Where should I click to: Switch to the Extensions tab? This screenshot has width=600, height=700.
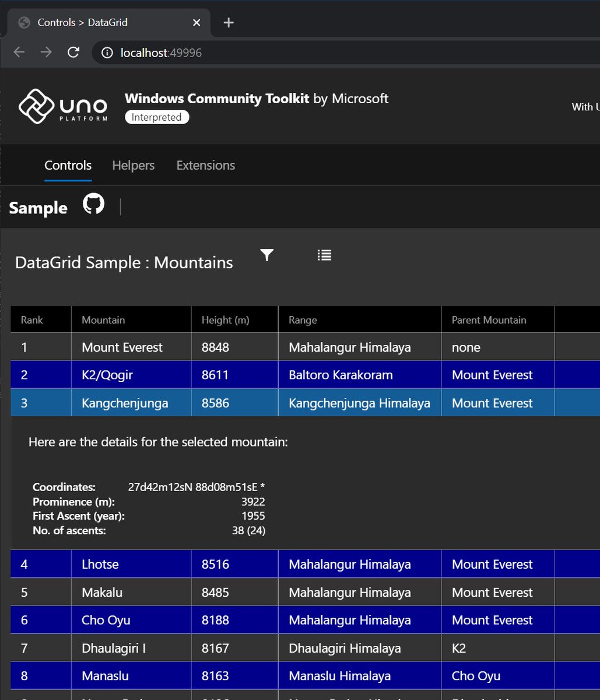pos(205,165)
